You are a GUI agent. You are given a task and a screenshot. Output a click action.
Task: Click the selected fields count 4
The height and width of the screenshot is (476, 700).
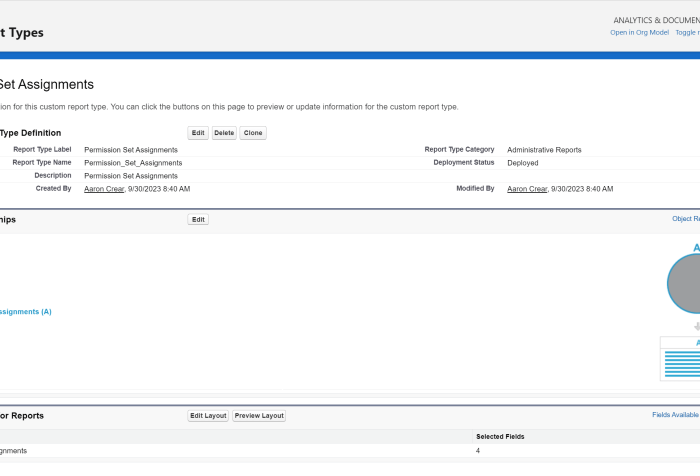(x=478, y=451)
